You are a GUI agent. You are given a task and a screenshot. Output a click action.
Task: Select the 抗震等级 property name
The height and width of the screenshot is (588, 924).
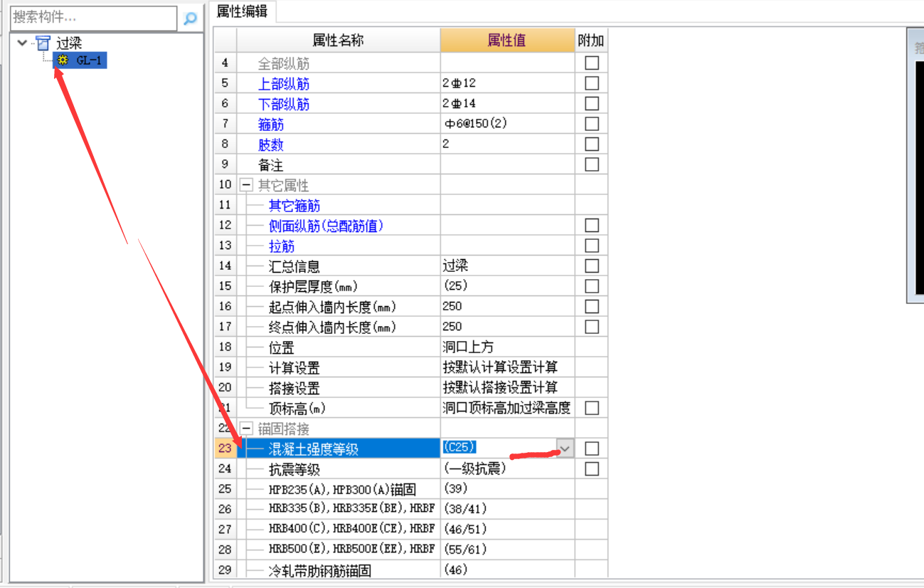point(294,470)
